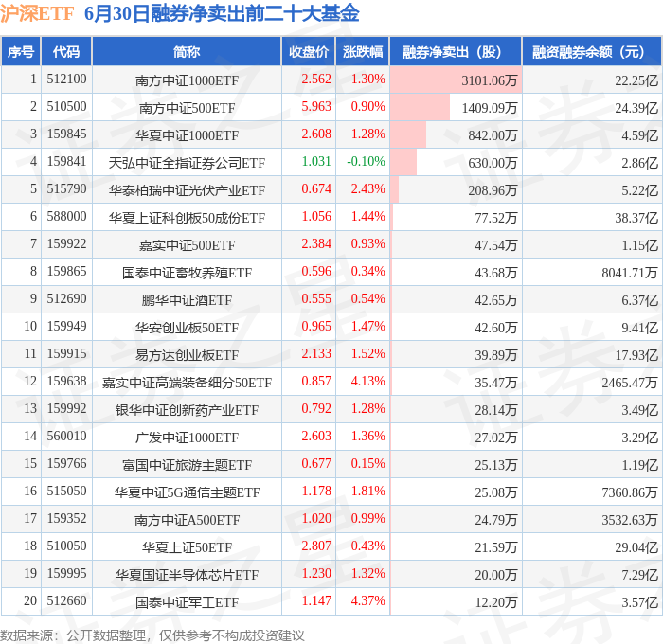The image size is (663, 644).
Task: Click closing price 1.031
Action: tap(316, 162)
